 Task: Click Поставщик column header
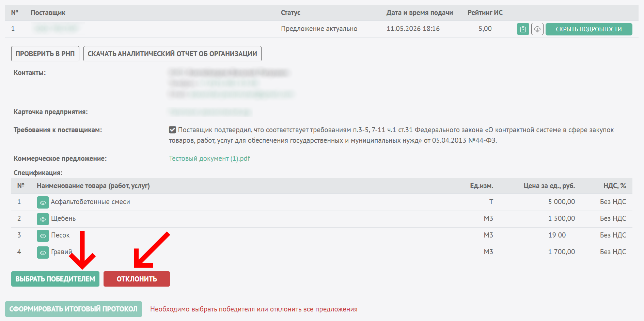pos(48,13)
